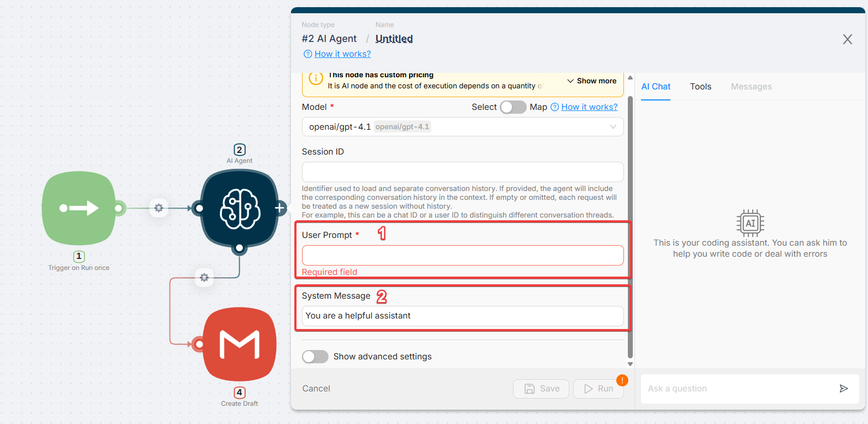Toggle the Select/Map switch for Model
Screen dimensions: 868x424
(x=513, y=107)
